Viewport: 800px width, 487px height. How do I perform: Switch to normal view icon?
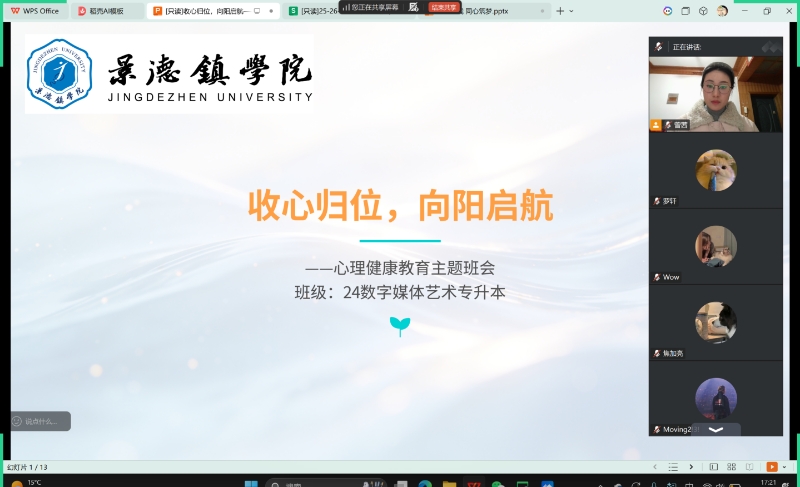pyautogui.click(x=713, y=467)
